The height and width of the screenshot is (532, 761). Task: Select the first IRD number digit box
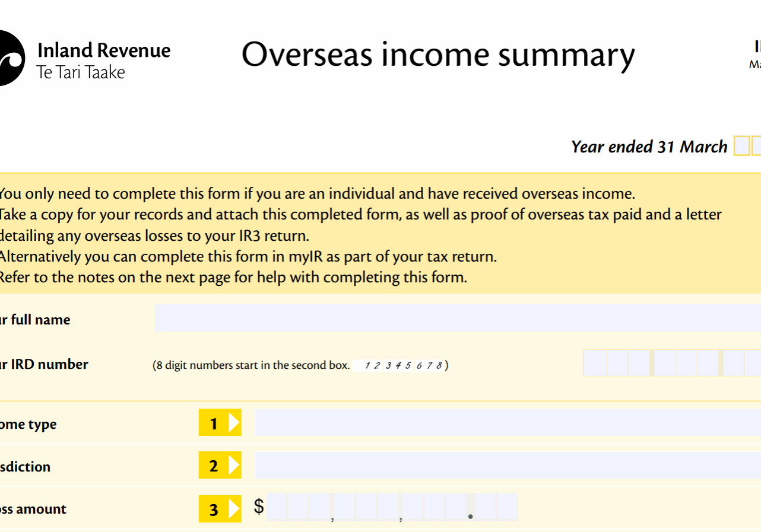click(595, 363)
